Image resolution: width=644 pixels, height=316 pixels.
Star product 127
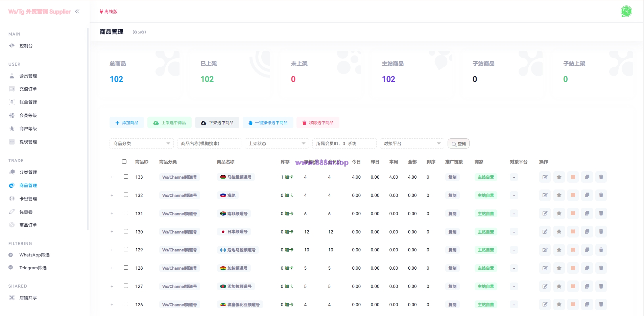coord(559,286)
